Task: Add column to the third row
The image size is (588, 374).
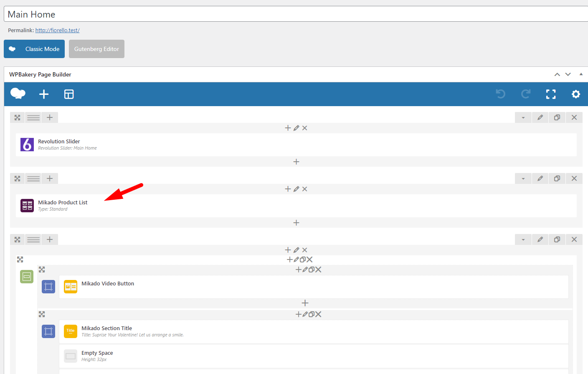Action: coord(50,239)
